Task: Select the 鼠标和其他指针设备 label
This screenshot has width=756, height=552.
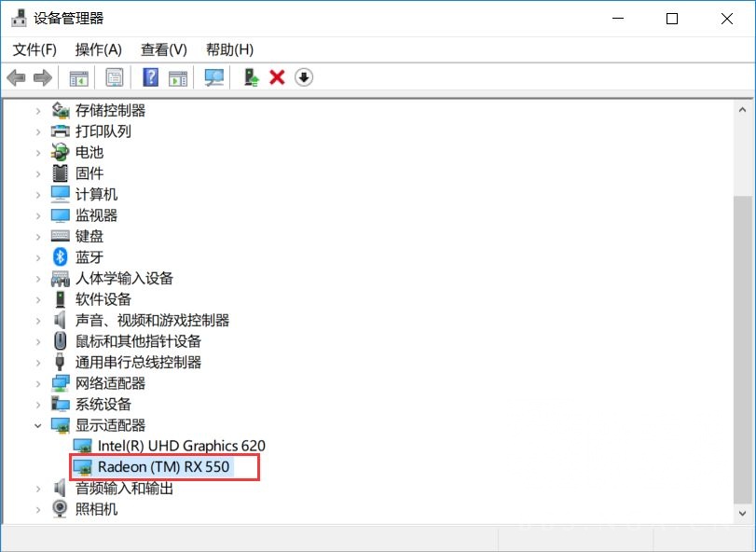Action: tap(138, 341)
